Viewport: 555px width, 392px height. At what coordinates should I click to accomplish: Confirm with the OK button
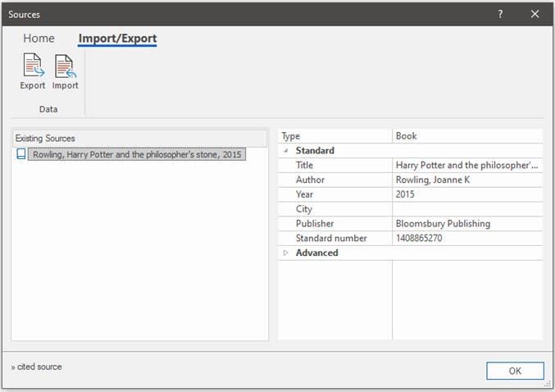pyautogui.click(x=515, y=371)
